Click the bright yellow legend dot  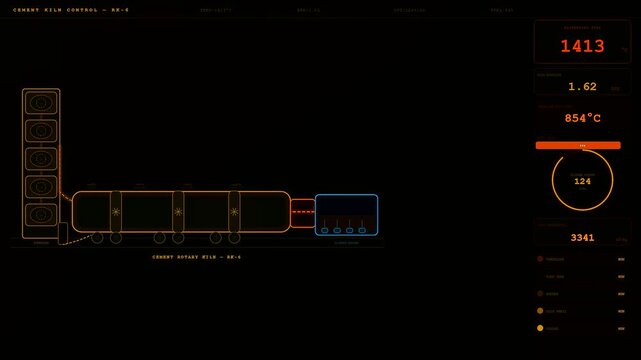coord(540,328)
